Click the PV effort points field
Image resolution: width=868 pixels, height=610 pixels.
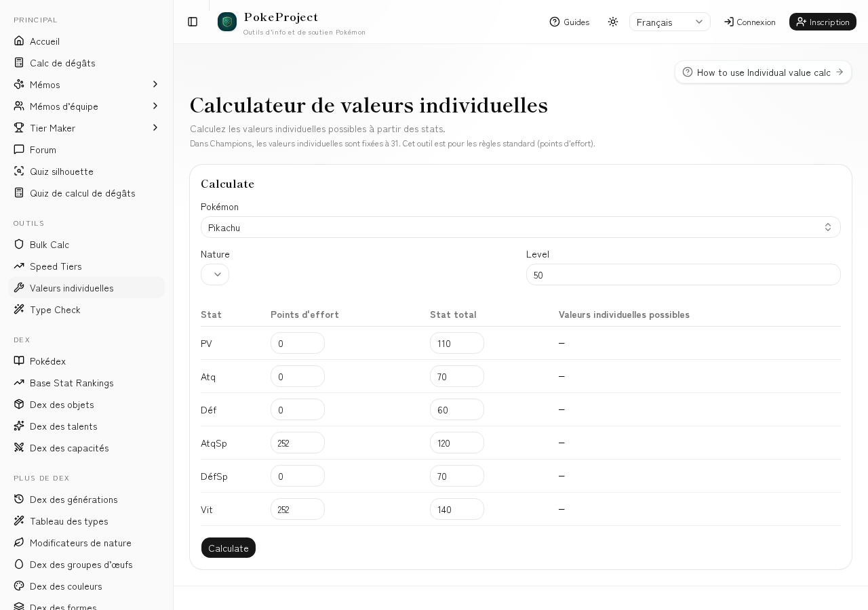pos(298,343)
